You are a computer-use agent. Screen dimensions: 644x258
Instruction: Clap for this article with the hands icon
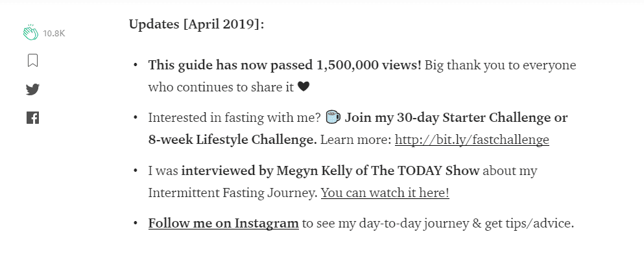tap(30, 32)
